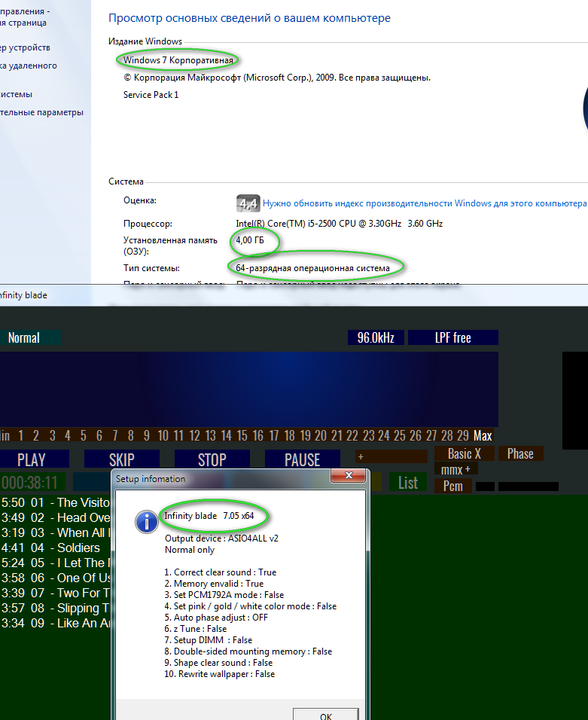Open the 'тельные параметры' sidebar link
The height and width of the screenshot is (720, 588).
click(41, 112)
